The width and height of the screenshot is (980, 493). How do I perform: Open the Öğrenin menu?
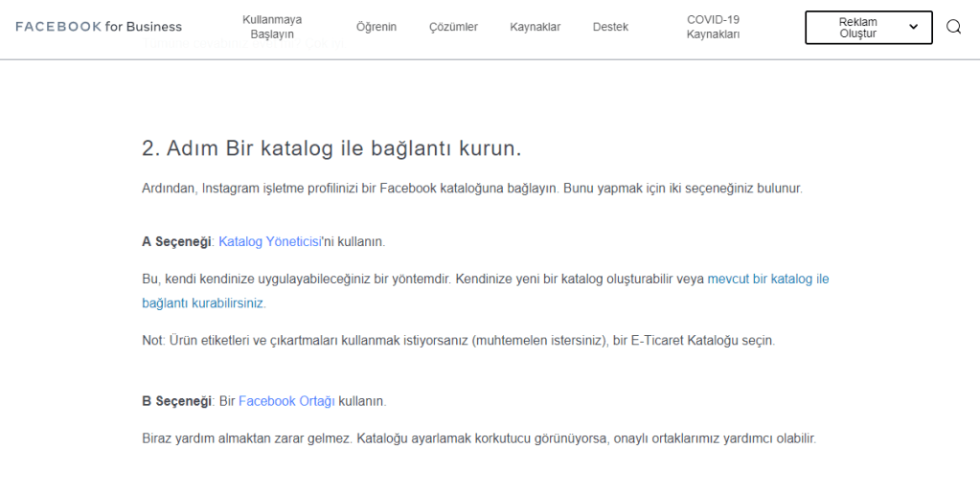pos(376,27)
